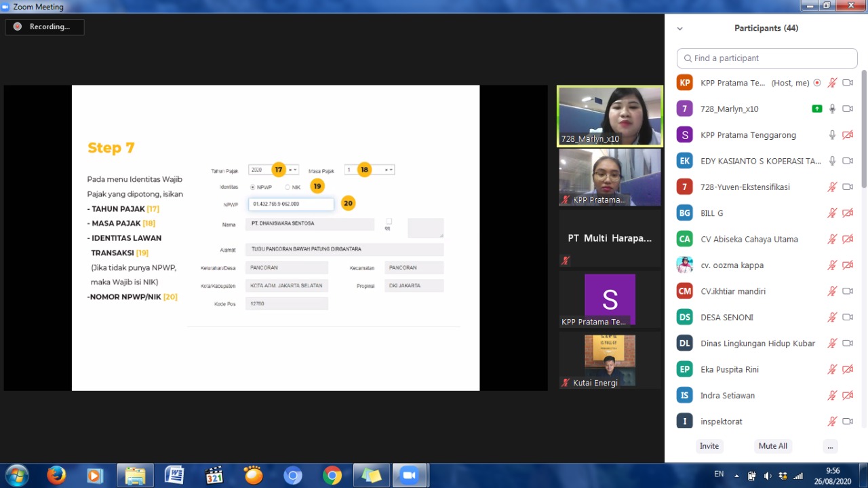Click the disabled camera icon for Eka Puspita Rini
Viewport: 868px width, 488px height.
click(x=847, y=369)
